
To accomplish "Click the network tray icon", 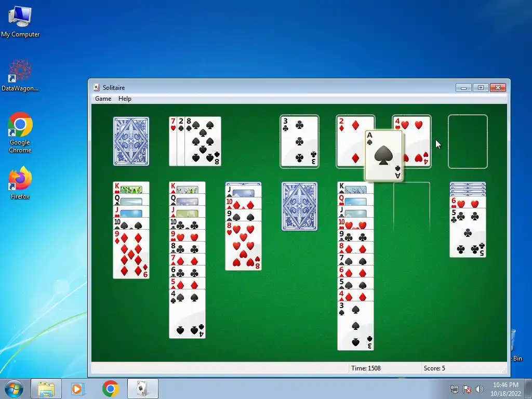I will [454, 389].
